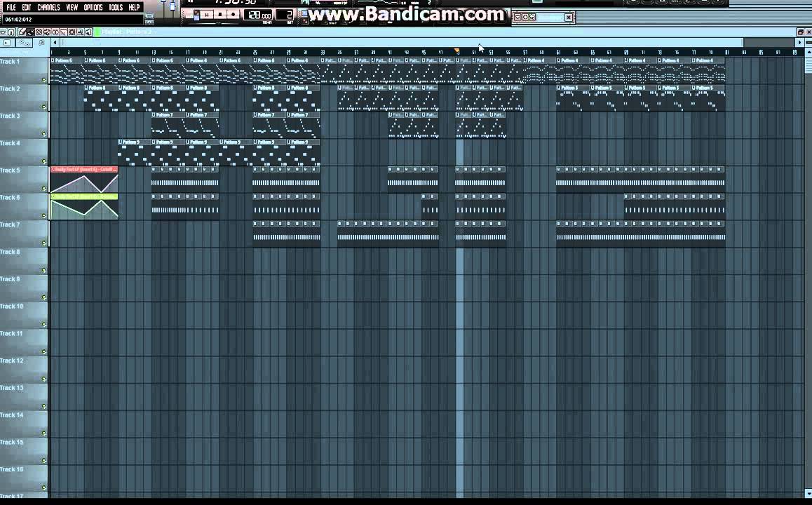Click the scroll-right arrow of playlist scrollbar
Viewport: 812px width, 505px height.
pos(799,43)
